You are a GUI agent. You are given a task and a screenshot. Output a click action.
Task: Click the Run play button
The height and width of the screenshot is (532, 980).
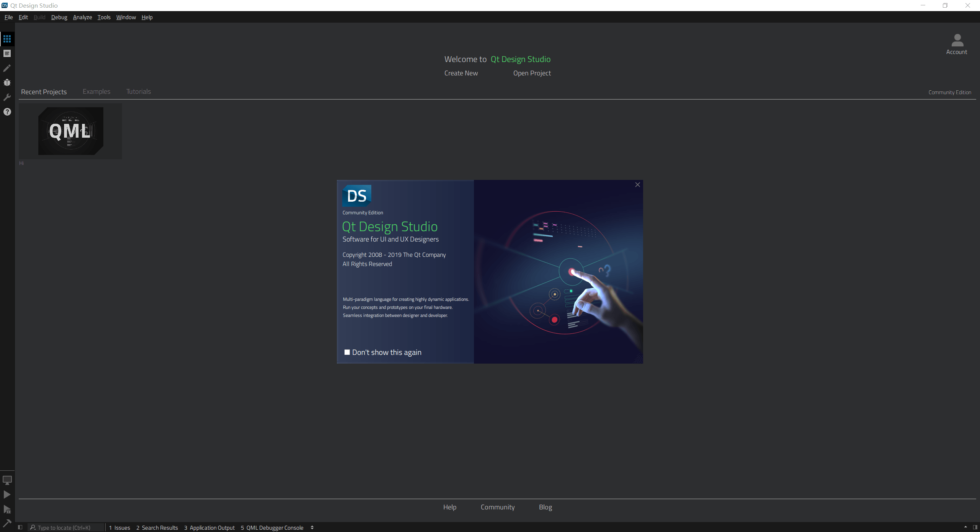click(7, 494)
